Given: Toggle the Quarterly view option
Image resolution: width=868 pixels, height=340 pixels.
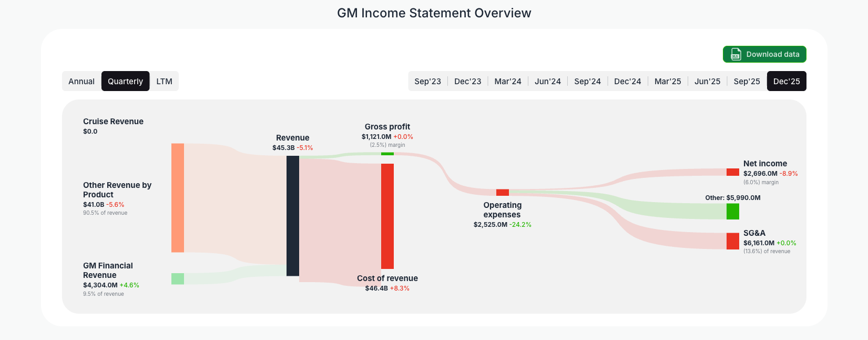Looking at the screenshot, I should pyautogui.click(x=125, y=81).
